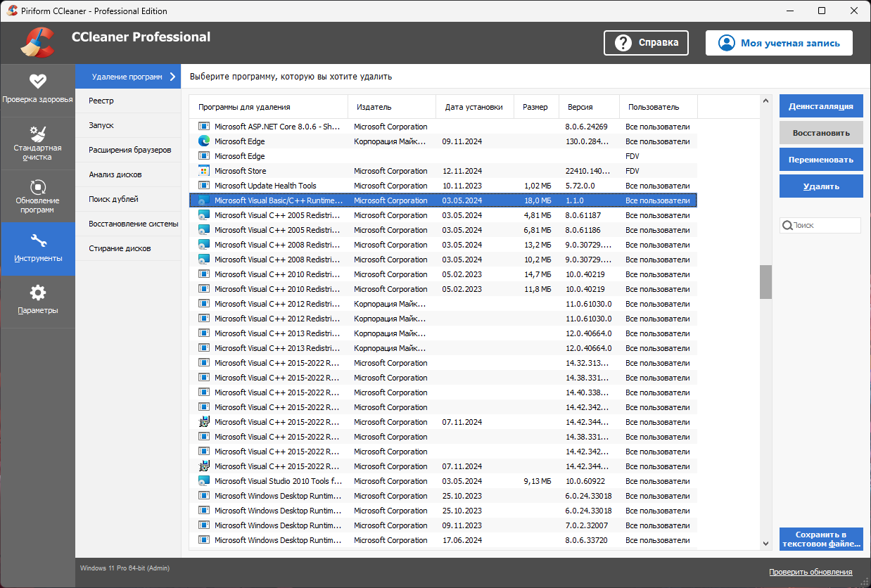Select Microsoft Visual Basic/C++ Runtime row
This screenshot has width=871, height=588.
[444, 200]
